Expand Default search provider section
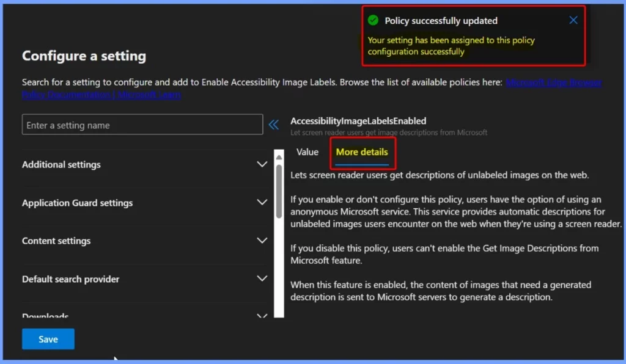Image resolution: width=626 pixels, height=364 pixels. point(144,278)
